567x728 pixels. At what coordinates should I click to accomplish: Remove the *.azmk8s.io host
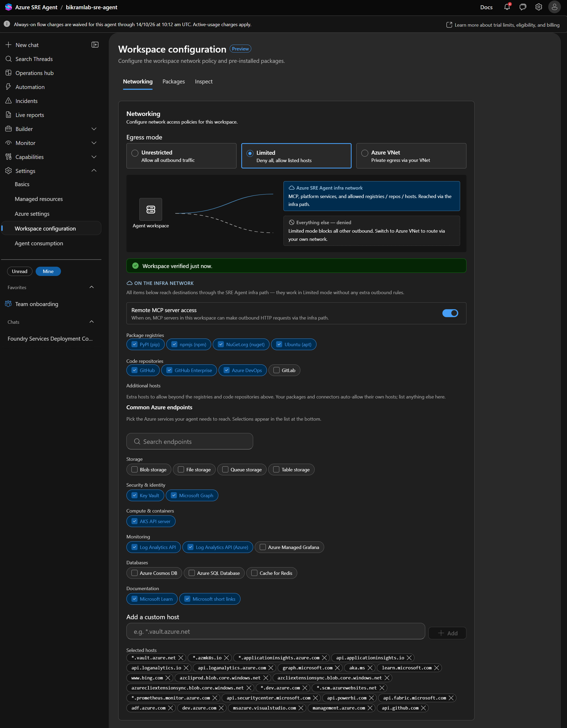226,658
